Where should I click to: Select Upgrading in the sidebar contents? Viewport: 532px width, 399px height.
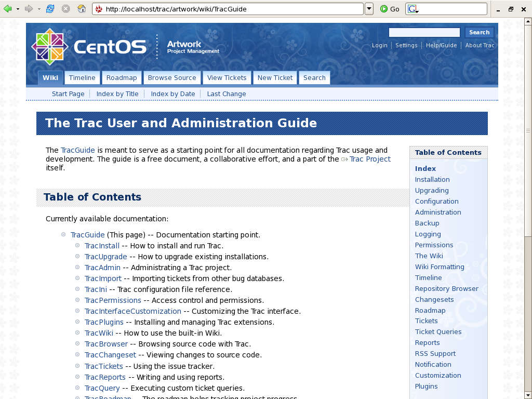coord(432,190)
